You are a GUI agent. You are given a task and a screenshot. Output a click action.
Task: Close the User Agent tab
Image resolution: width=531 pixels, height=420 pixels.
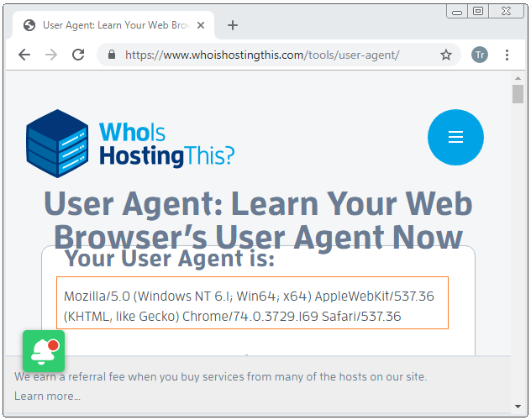[201, 25]
